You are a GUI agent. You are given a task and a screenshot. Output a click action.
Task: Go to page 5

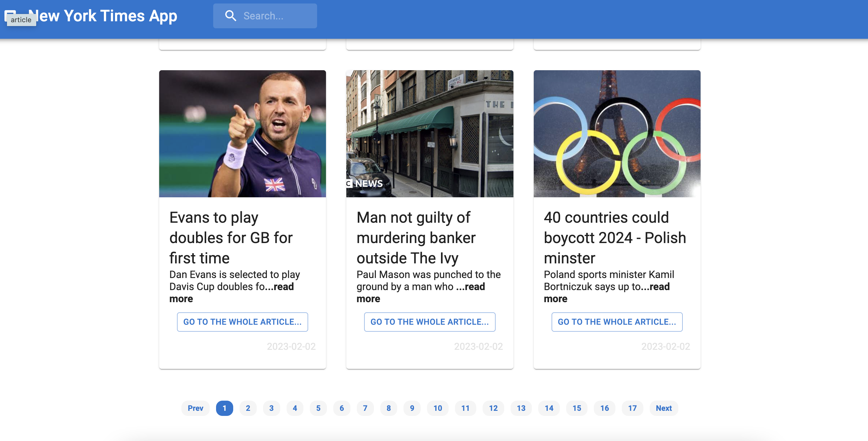(x=318, y=408)
